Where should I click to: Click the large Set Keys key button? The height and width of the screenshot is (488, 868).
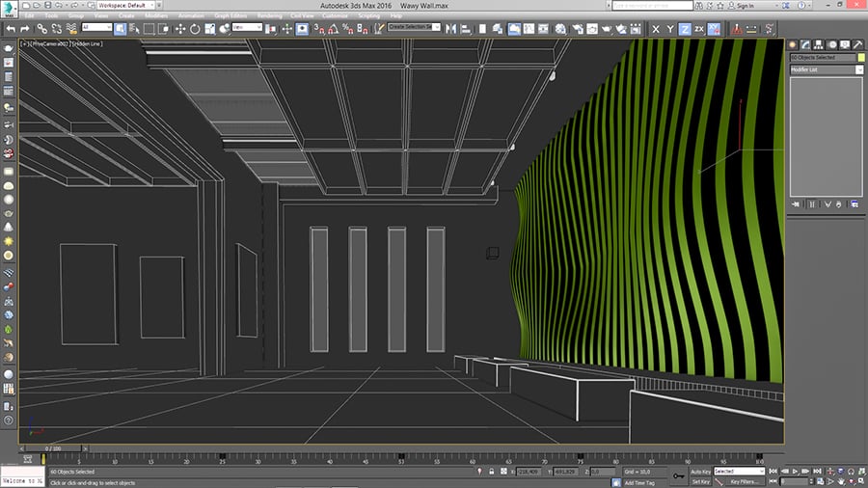pyautogui.click(x=679, y=475)
